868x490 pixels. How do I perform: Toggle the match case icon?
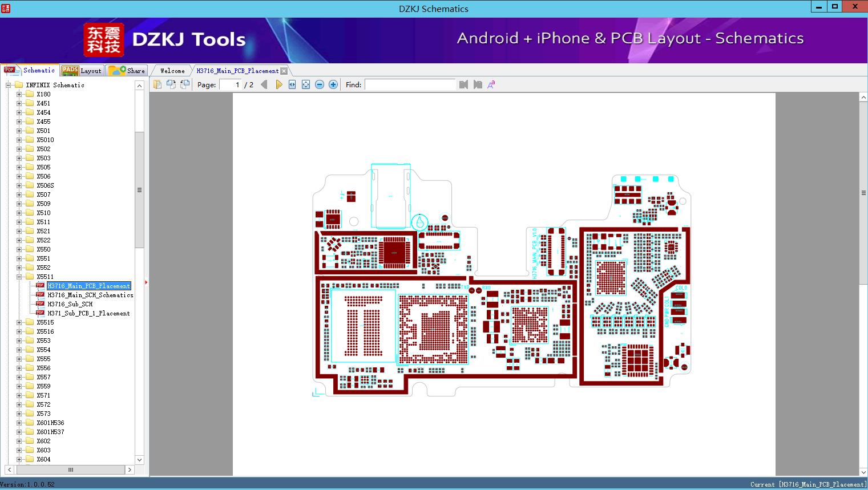491,84
